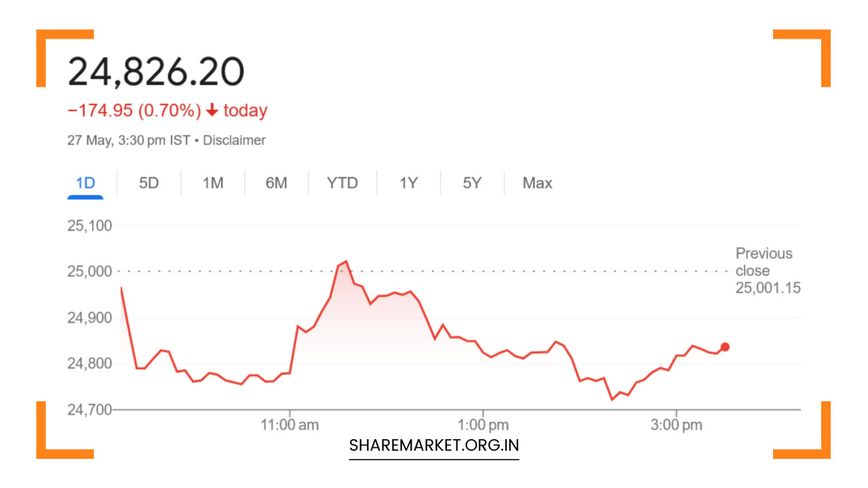
Task: Open the 1M chart range
Action: click(x=213, y=183)
